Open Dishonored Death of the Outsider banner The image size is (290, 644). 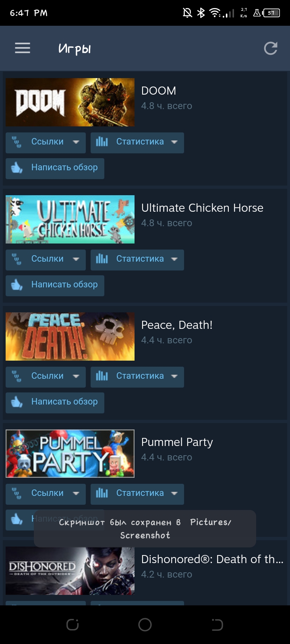(x=70, y=571)
